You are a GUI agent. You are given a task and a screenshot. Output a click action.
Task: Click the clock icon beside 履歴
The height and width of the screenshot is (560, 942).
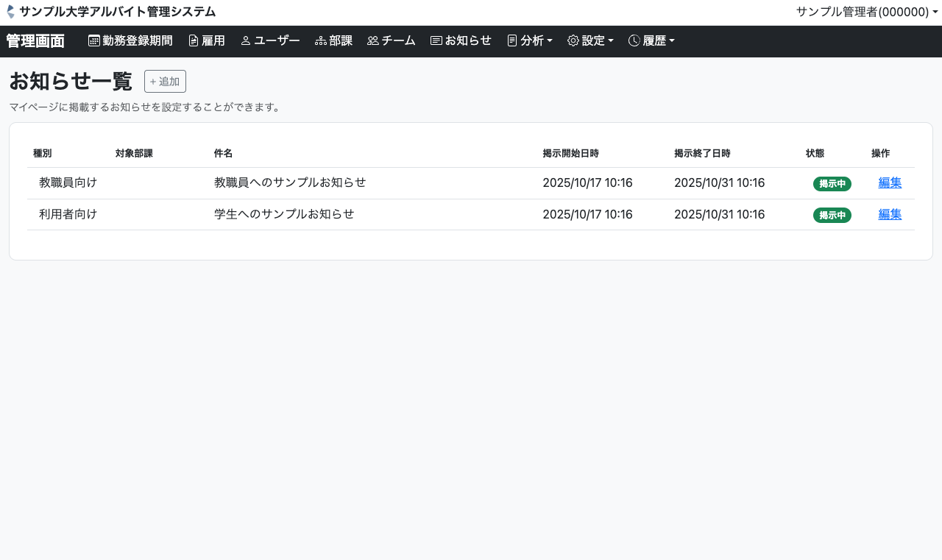click(x=634, y=41)
